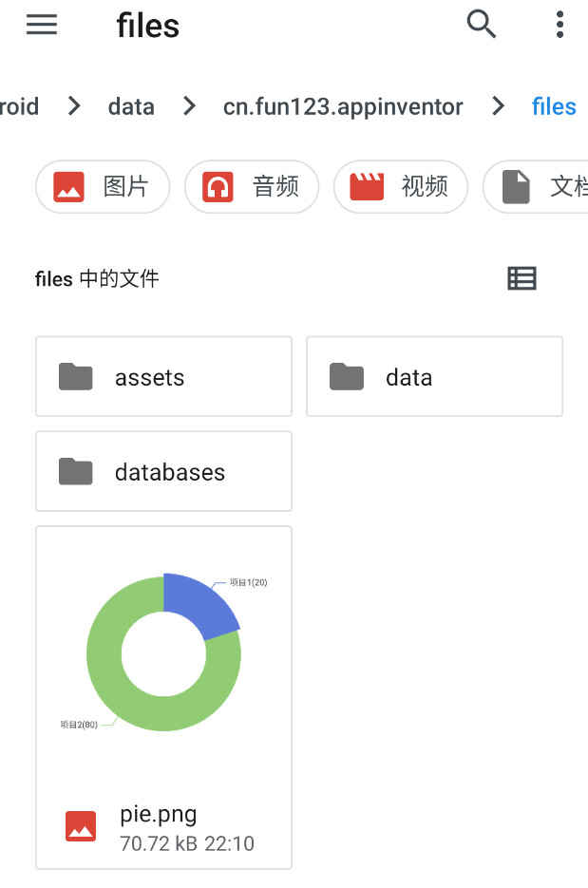Image resolution: width=588 pixels, height=888 pixels.
Task: Click chevron before files breadcrumb
Action: [x=499, y=106]
